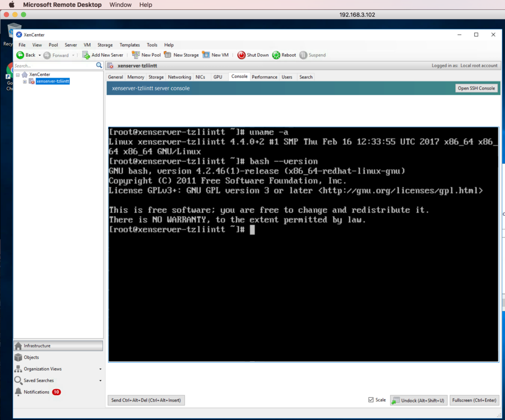Click the Suspend icon
This screenshot has width=505, height=420.
click(x=302, y=55)
